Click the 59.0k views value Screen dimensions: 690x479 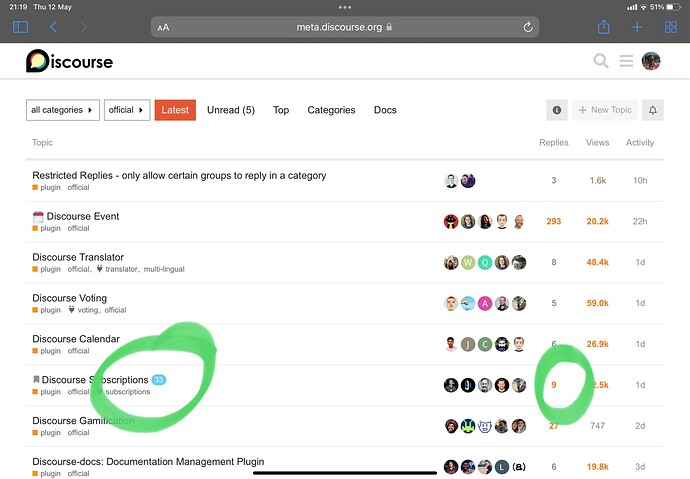click(598, 303)
